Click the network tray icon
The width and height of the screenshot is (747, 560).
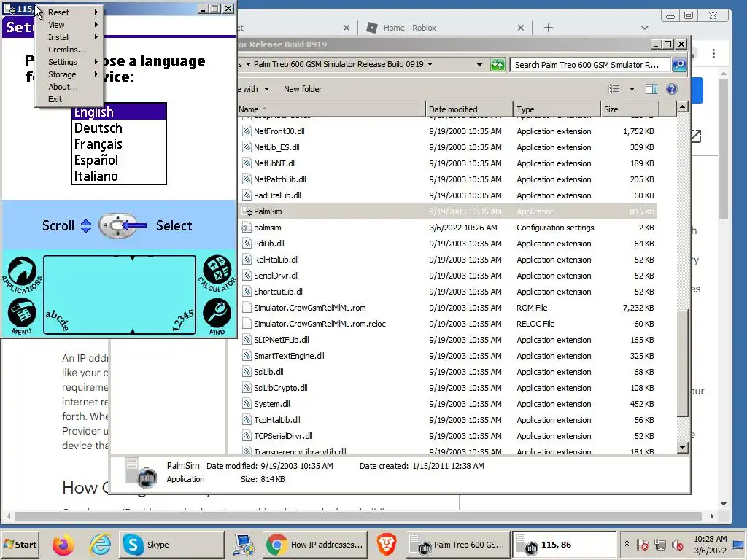[659, 544]
